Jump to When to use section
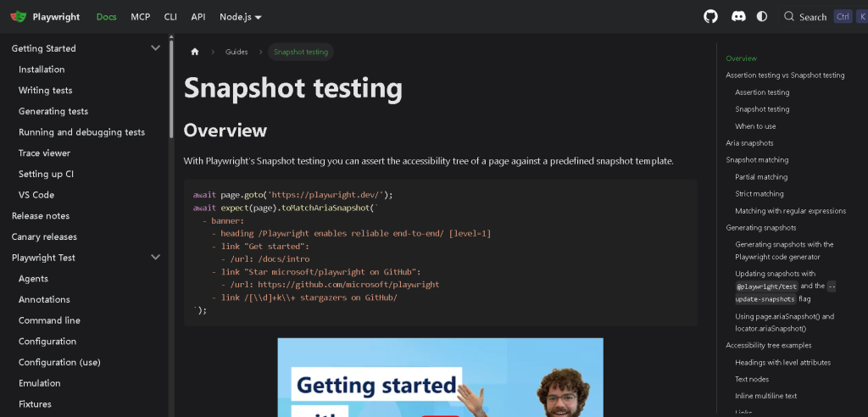 click(x=755, y=126)
